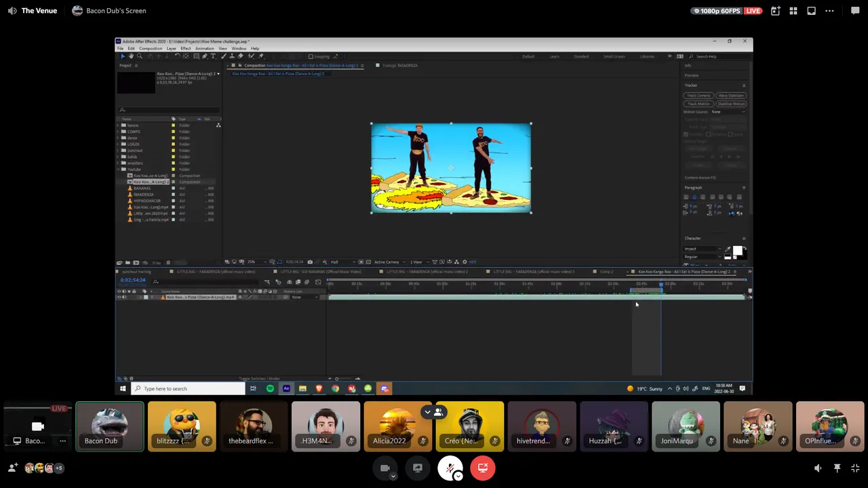
Task: Open the Effect menu
Action: click(185, 49)
